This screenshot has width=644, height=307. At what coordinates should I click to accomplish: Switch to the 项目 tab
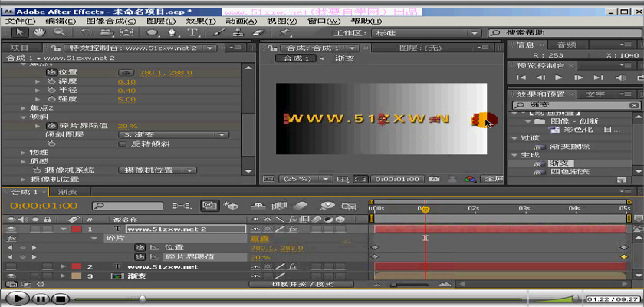click(19, 48)
